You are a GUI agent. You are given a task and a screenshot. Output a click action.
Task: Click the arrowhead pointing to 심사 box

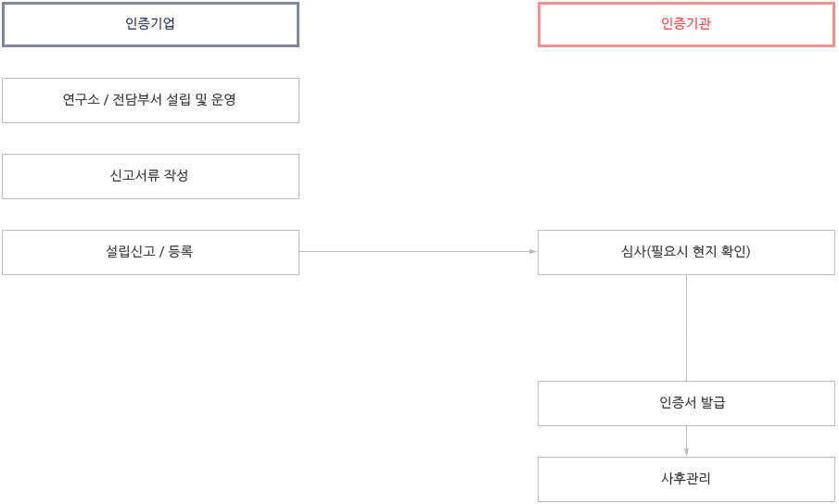(x=533, y=251)
